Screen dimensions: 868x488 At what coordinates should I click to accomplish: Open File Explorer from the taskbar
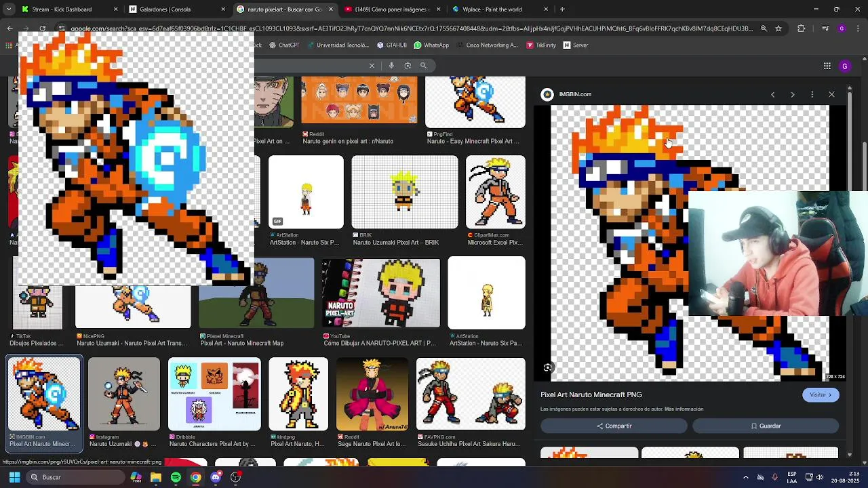(156, 477)
